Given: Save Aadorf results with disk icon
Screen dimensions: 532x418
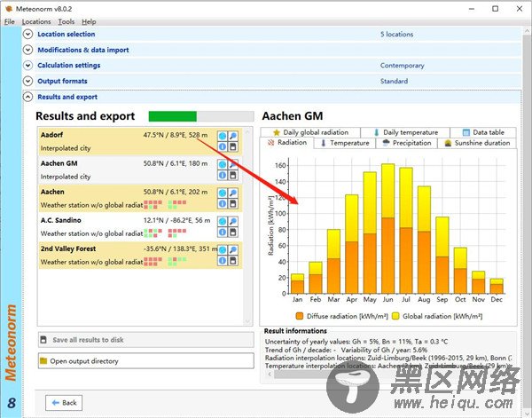Looking at the screenshot, I should coord(232,146).
